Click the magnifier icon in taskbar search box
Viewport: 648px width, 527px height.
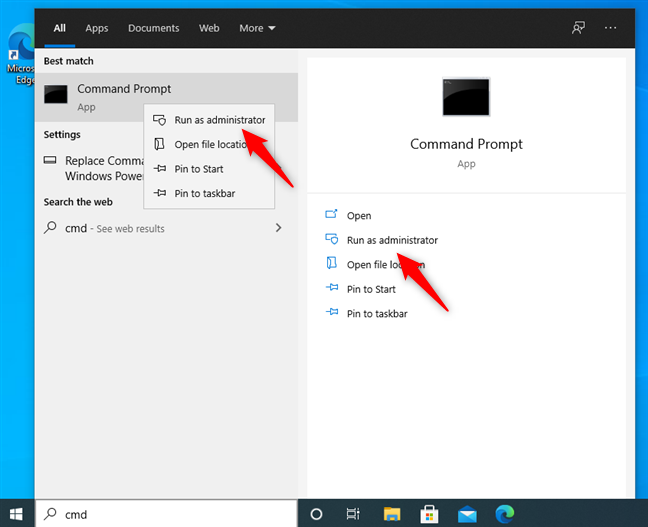pyautogui.click(x=50, y=514)
